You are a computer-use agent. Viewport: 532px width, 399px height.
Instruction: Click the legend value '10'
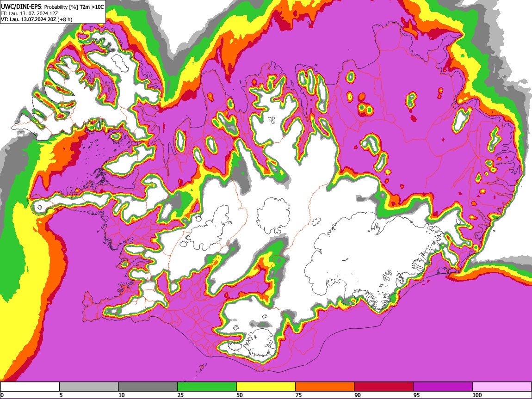(122, 395)
